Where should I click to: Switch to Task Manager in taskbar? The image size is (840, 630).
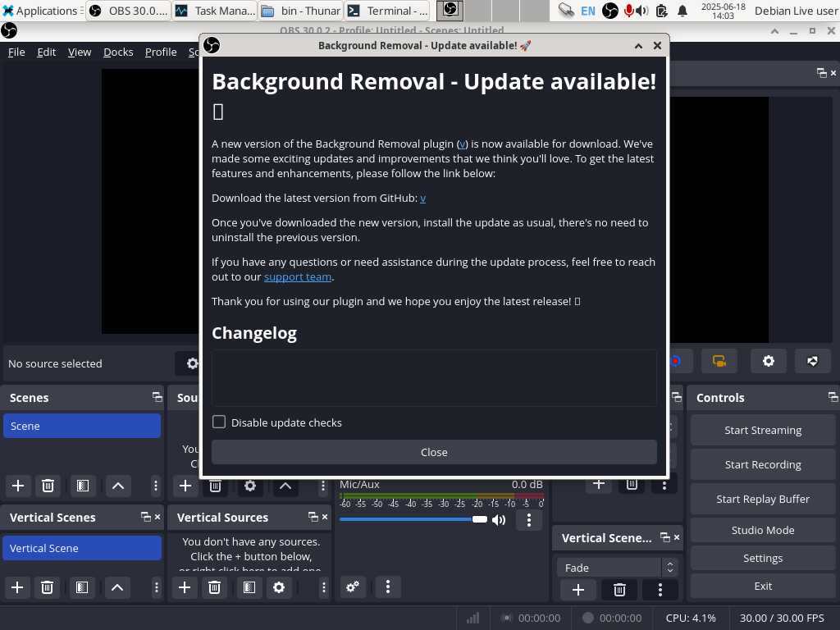[x=216, y=11]
